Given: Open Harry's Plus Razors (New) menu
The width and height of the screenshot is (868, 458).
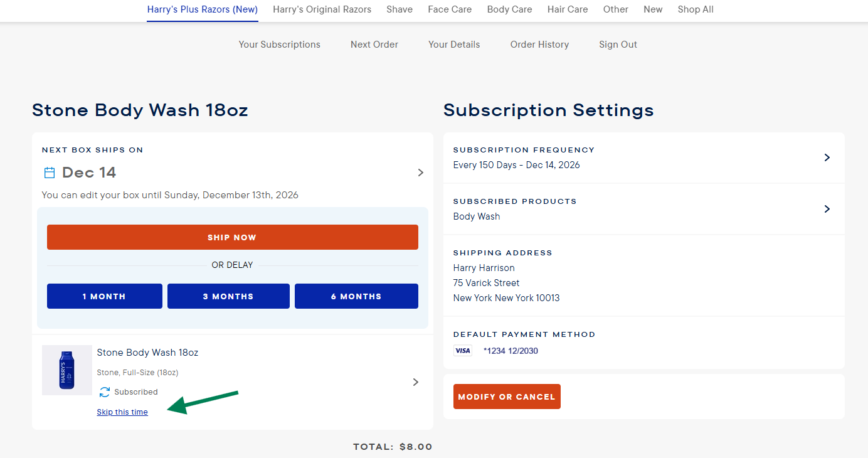Looking at the screenshot, I should tap(203, 9).
